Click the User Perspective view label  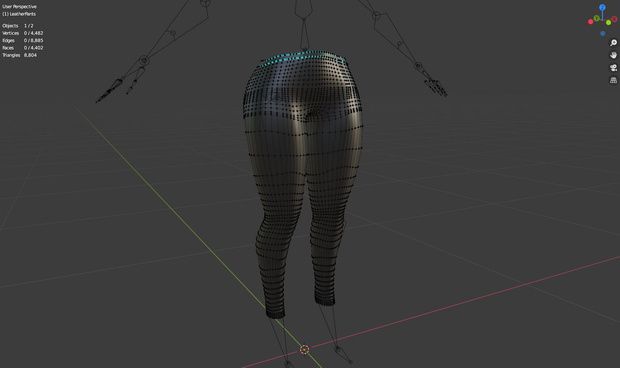pos(19,7)
